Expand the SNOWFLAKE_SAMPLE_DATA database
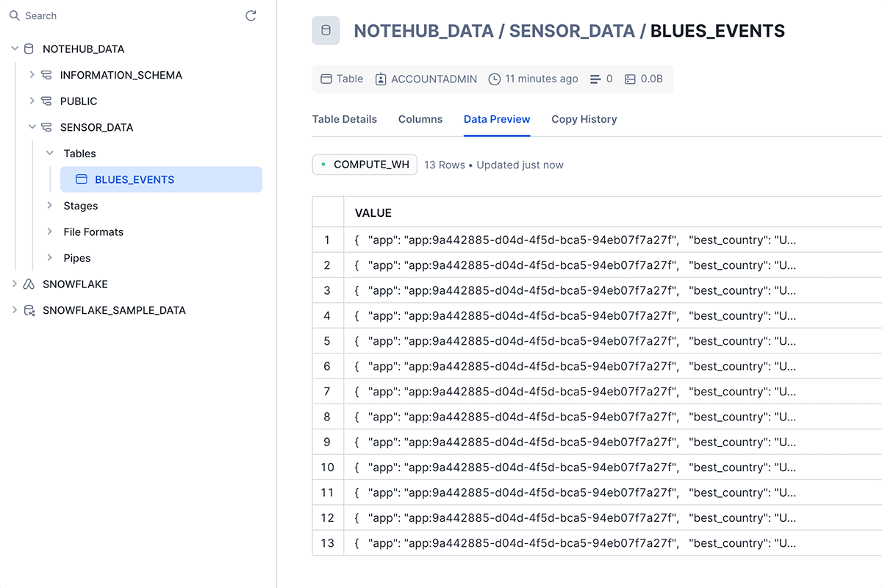The height and width of the screenshot is (588, 882). click(x=14, y=310)
